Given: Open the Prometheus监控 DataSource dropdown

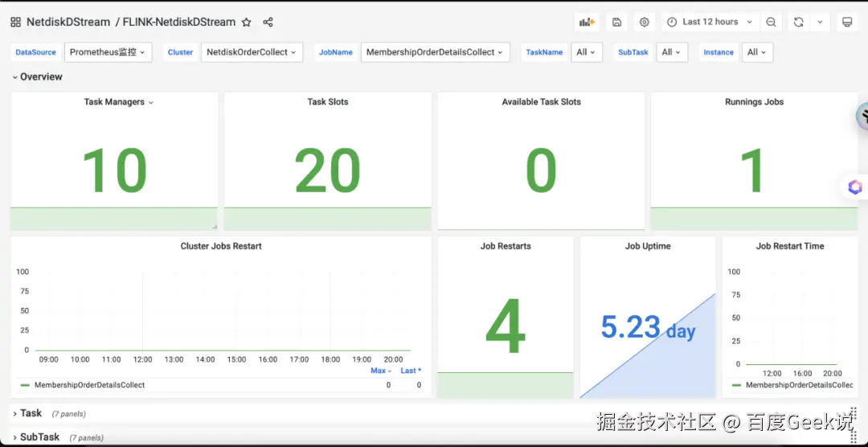Looking at the screenshot, I should (108, 52).
